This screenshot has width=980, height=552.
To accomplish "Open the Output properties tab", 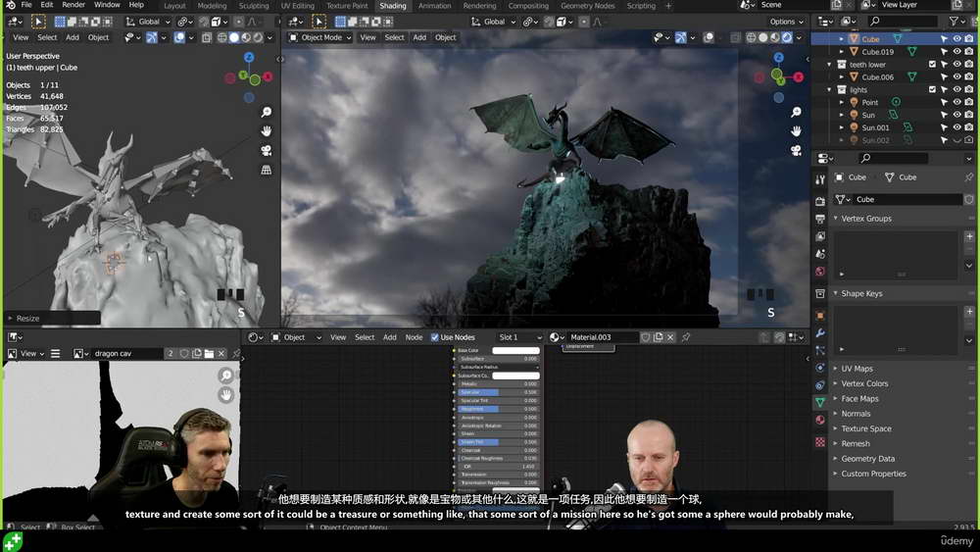I will pos(820,219).
